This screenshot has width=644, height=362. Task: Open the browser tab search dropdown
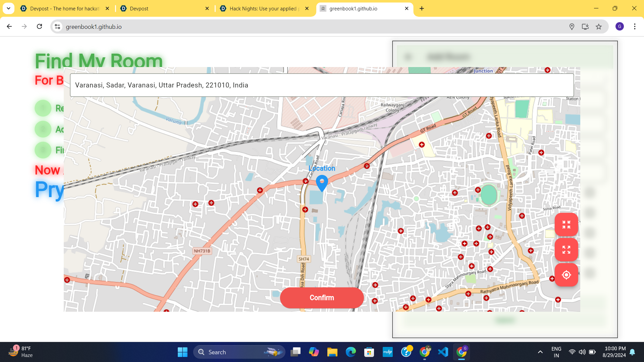(x=8, y=8)
